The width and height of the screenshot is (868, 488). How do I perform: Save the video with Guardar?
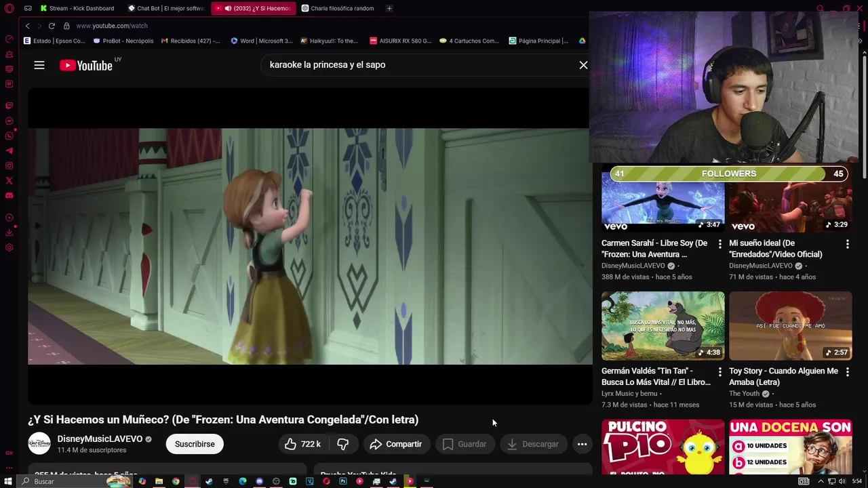[465, 444]
